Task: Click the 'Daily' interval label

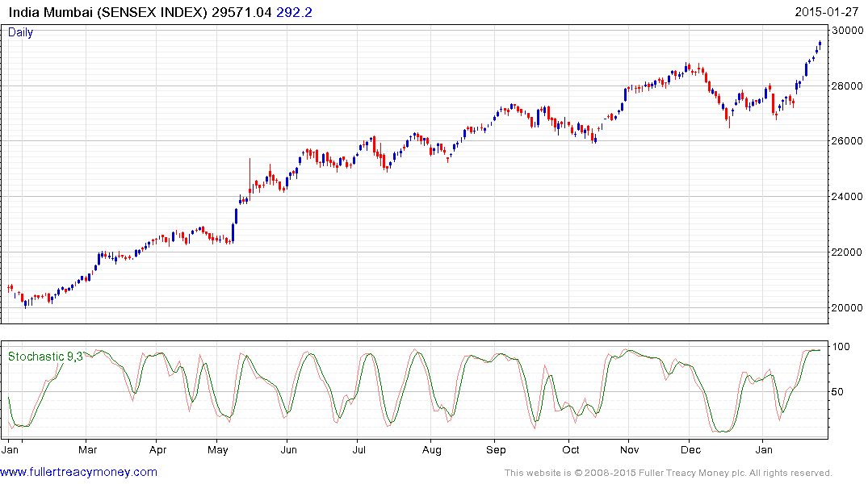Action: tap(20, 32)
